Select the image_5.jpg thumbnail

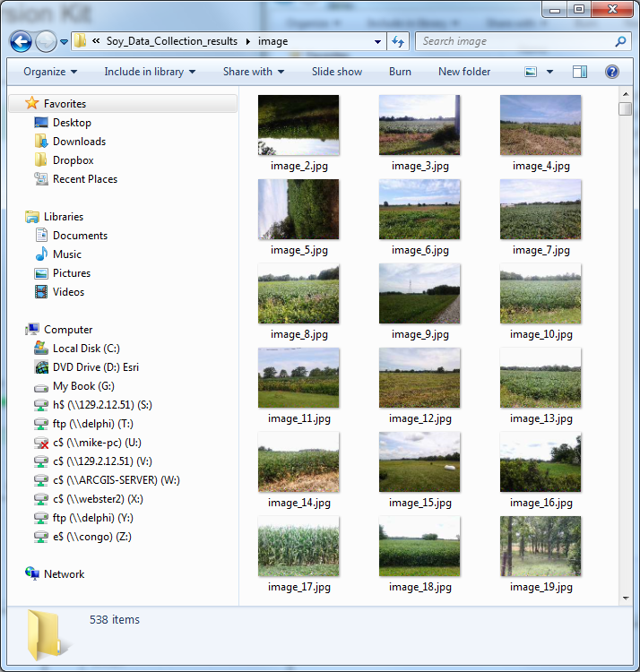(298, 209)
